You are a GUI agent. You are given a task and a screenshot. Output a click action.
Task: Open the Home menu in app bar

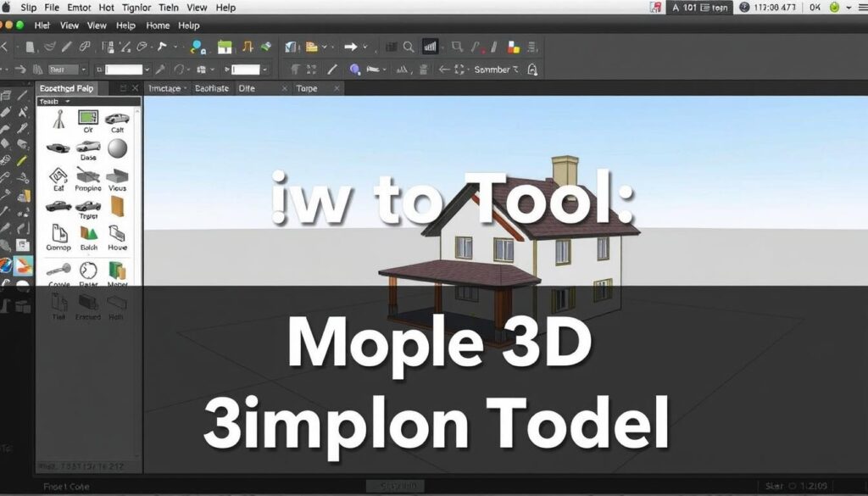click(x=158, y=25)
